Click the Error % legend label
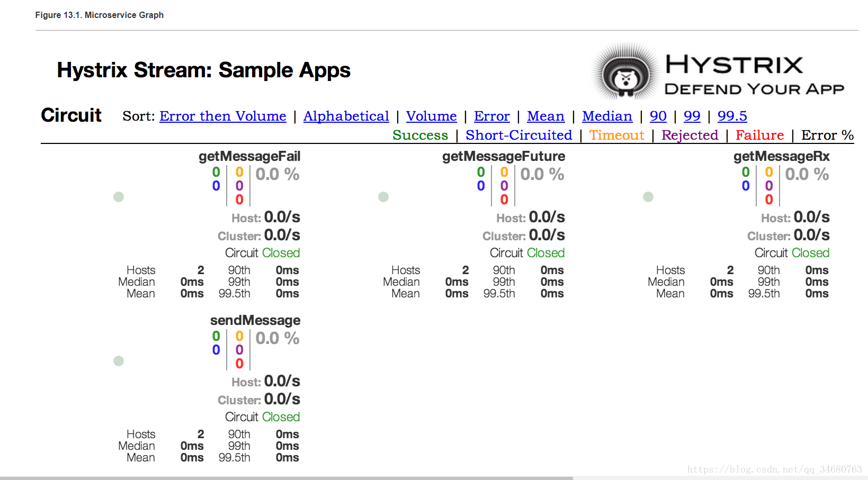 click(828, 135)
